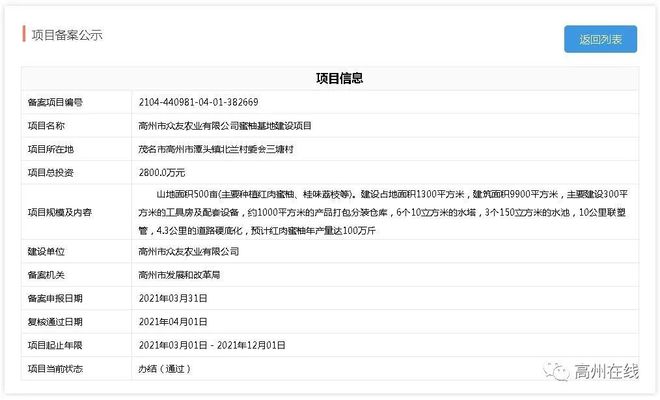Screen dimensions: 660x400
Task: Click the 备案项目编号 label cell
Action: [77, 102]
